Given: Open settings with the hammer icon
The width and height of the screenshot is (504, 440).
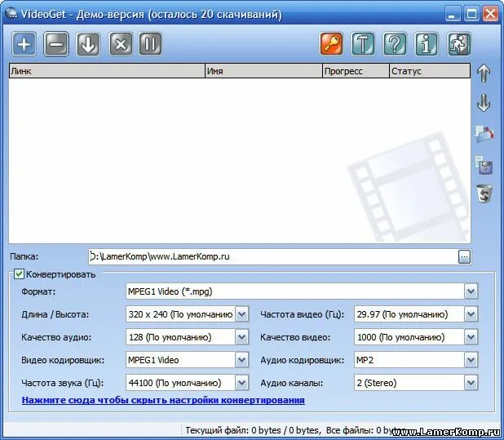Looking at the screenshot, I should point(363,44).
